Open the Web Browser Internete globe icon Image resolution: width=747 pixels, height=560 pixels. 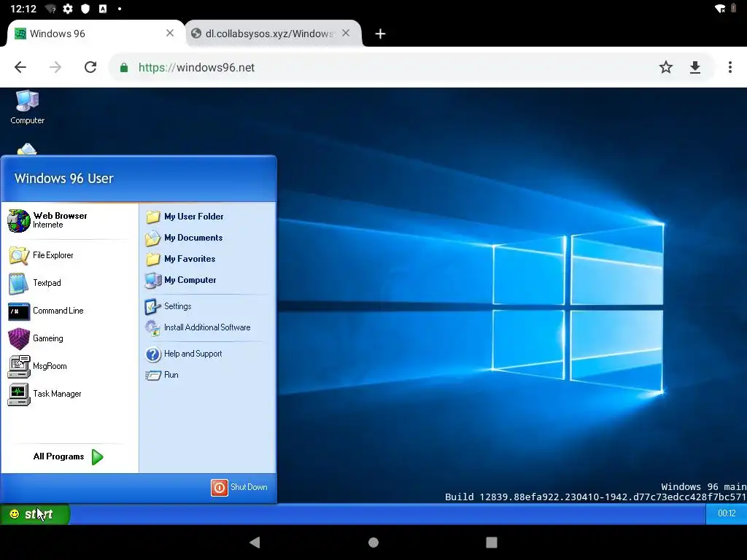coord(19,220)
